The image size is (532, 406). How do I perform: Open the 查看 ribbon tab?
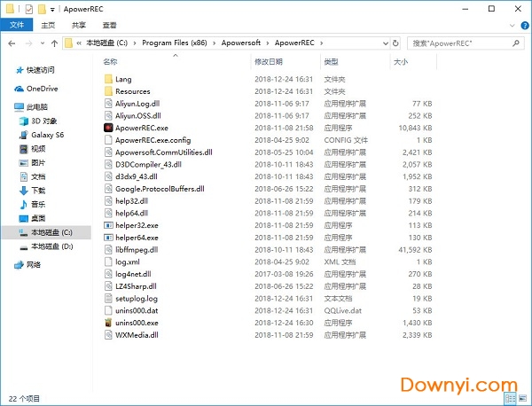(109, 25)
